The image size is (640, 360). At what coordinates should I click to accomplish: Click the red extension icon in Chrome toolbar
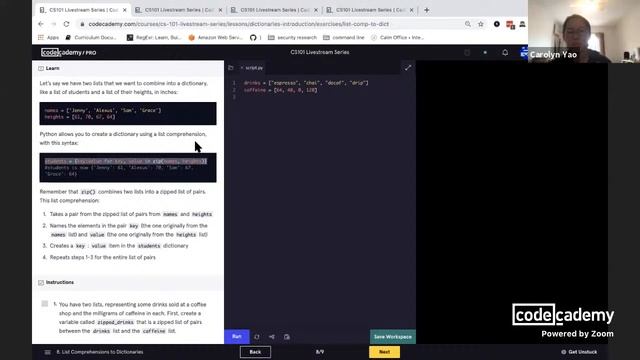tap(510, 24)
